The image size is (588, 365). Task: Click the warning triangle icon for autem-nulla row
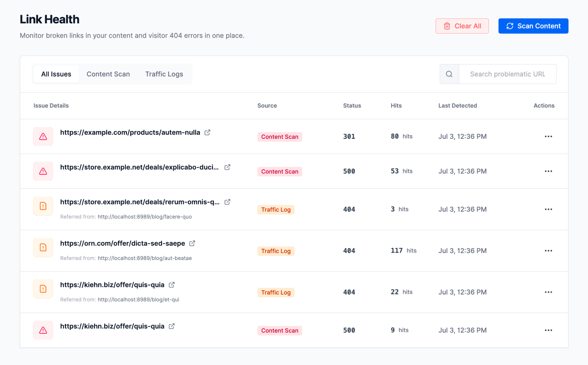(x=43, y=136)
